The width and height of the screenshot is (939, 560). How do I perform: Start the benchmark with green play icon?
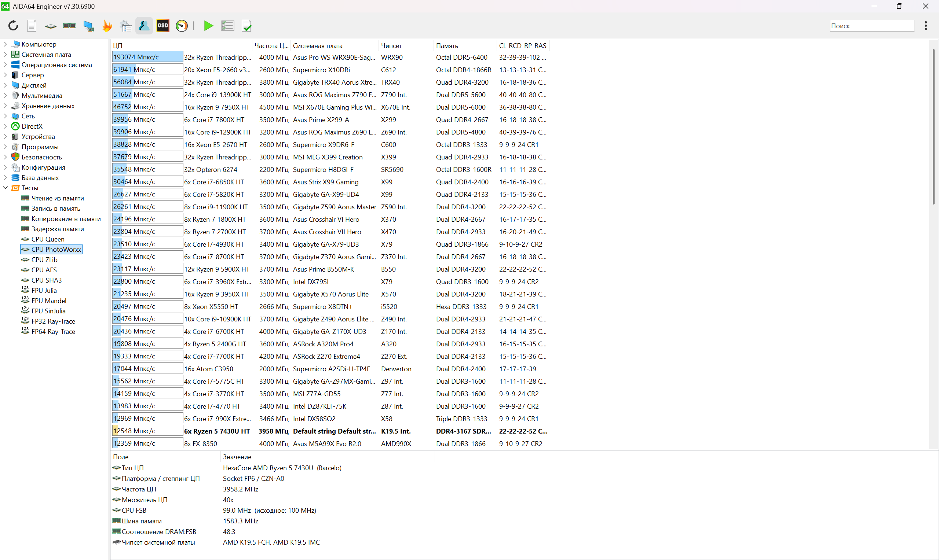pyautogui.click(x=208, y=26)
